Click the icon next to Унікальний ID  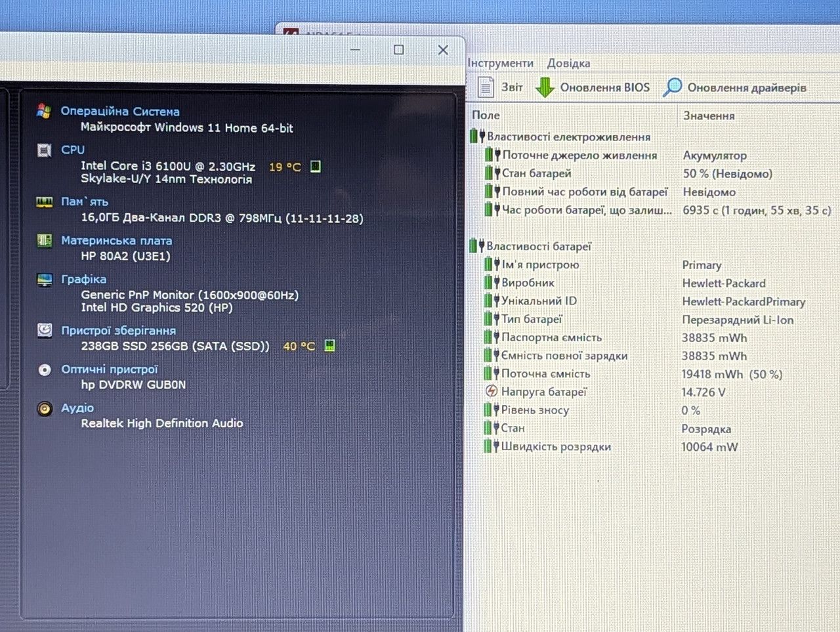point(492,301)
